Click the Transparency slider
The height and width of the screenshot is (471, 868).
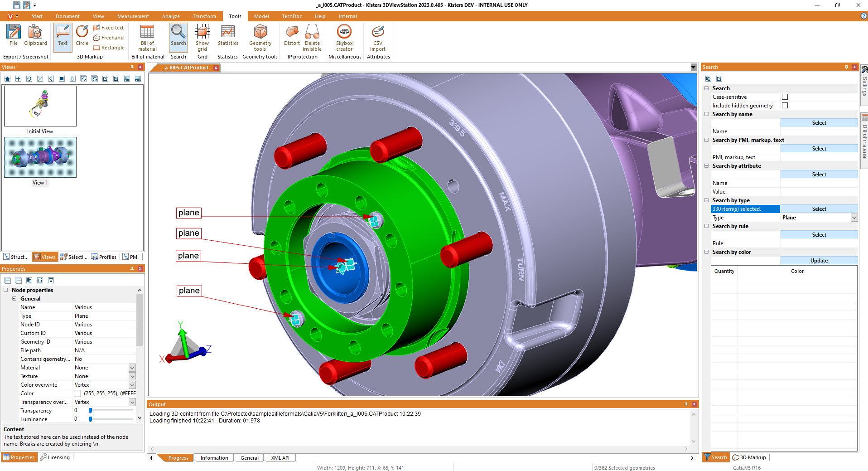coord(111,411)
